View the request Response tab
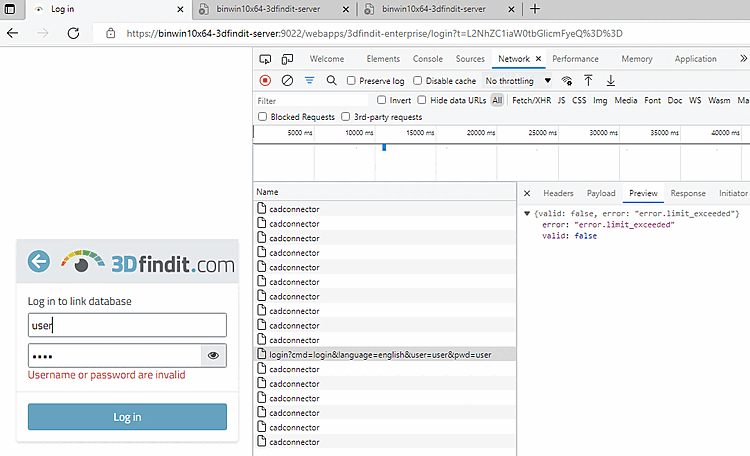Image resolution: width=750 pixels, height=456 pixels. [688, 193]
